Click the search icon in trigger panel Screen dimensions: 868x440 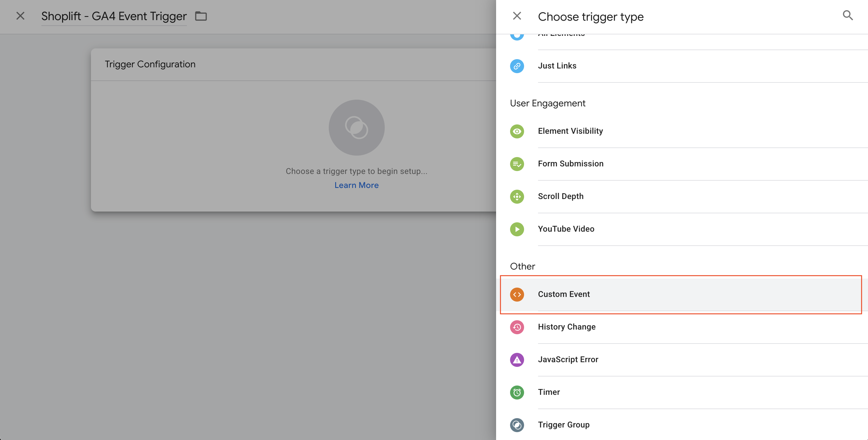click(847, 15)
